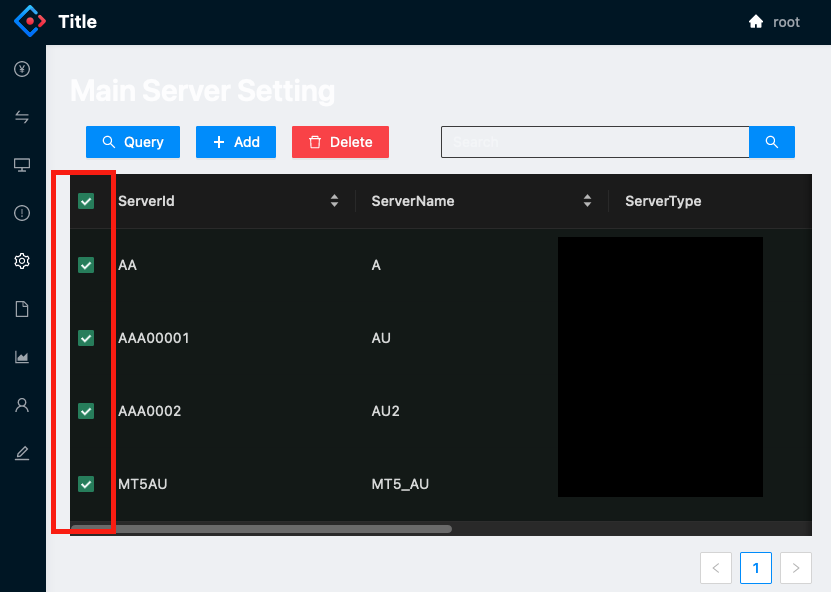
Task: Open the settings gear in the sidebar
Action: click(21, 260)
